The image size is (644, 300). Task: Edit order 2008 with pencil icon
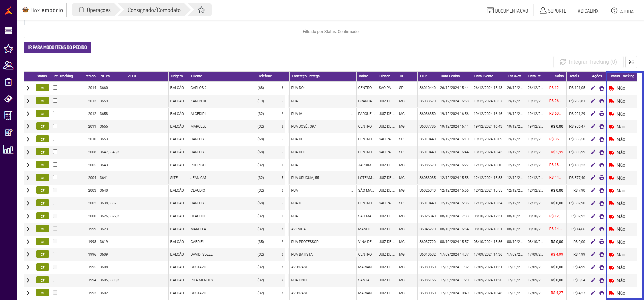pyautogui.click(x=593, y=152)
